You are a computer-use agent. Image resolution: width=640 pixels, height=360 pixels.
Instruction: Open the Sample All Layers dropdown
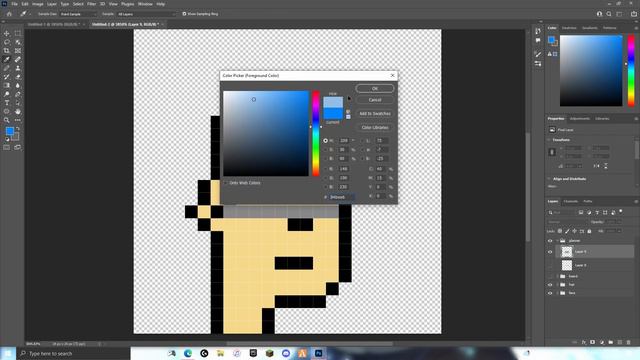[x=146, y=14]
